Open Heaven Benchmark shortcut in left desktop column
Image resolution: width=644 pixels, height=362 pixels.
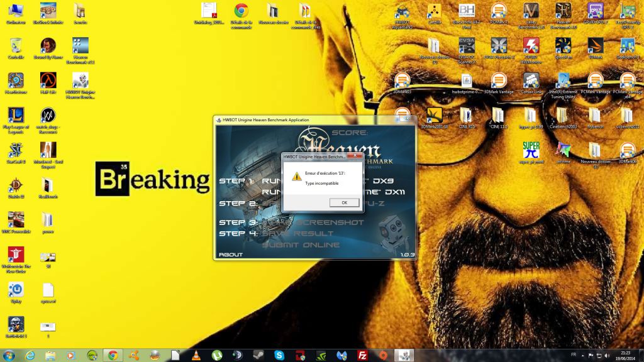pos(80,51)
